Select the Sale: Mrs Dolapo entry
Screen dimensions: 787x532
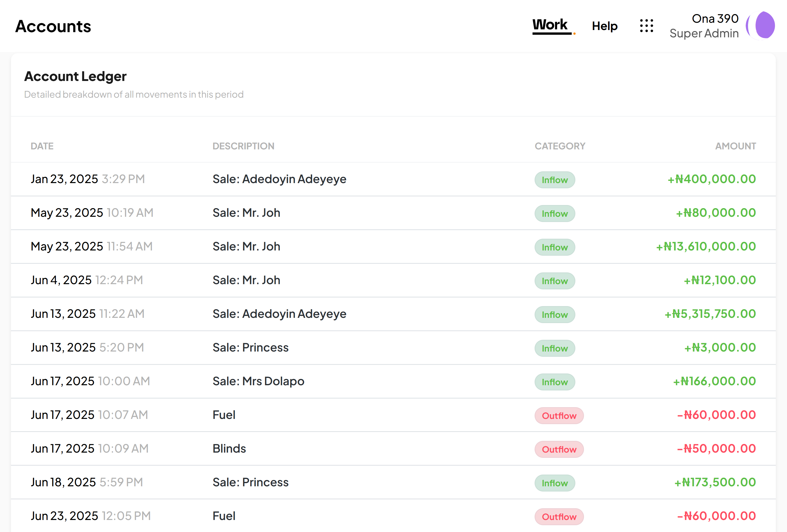point(258,381)
